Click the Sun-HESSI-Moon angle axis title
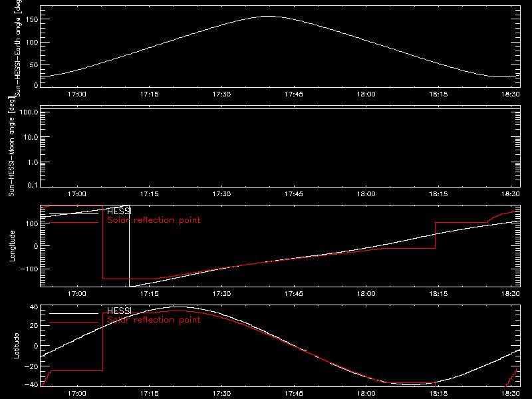The height and width of the screenshot is (399, 532). (x=11, y=146)
